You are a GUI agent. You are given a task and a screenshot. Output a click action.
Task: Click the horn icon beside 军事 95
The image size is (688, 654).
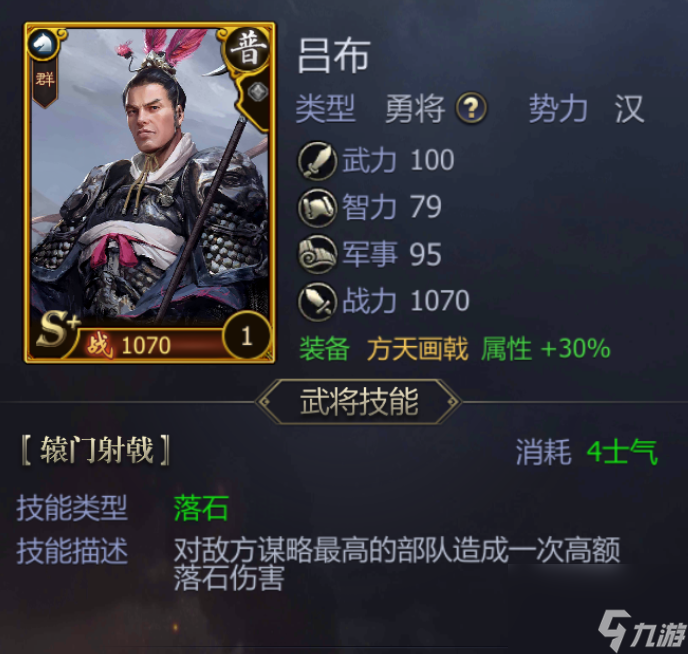tap(317, 254)
